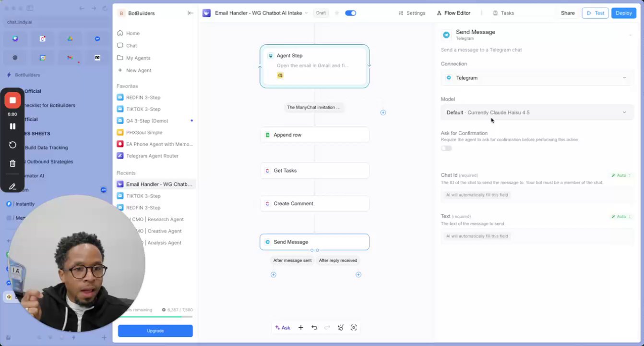644x346 pixels.
Task: Open the Tasks tab
Action: coord(503,13)
